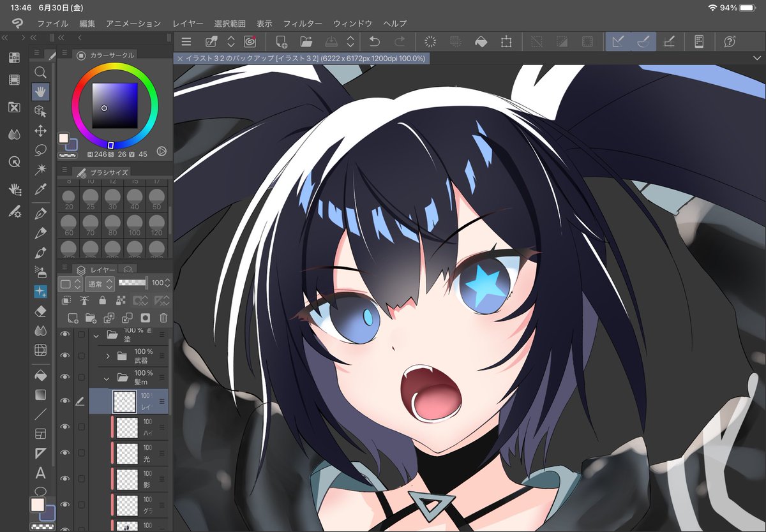The width and height of the screenshot is (766, 532).
Task: Hide the 影 layer with eye icon
Action: click(x=64, y=478)
